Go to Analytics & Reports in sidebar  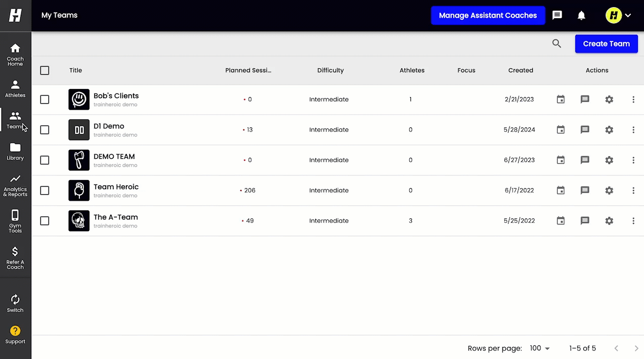pos(15,185)
